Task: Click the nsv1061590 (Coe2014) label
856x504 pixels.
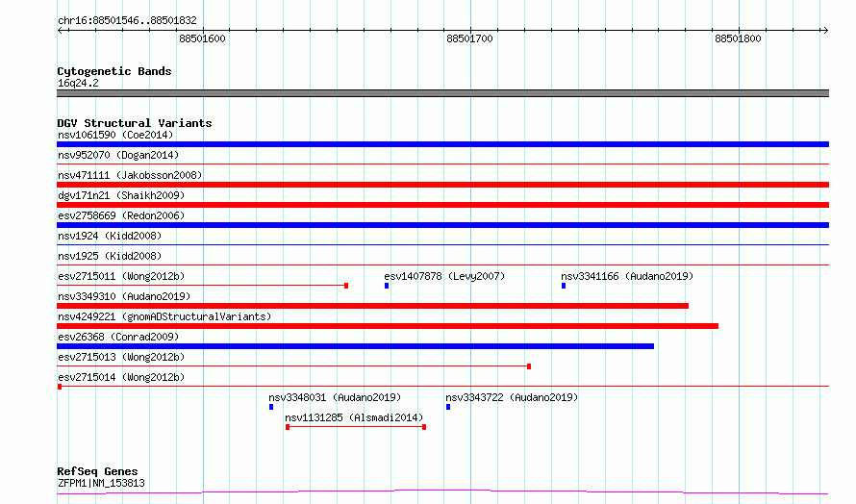Action: tap(115, 135)
